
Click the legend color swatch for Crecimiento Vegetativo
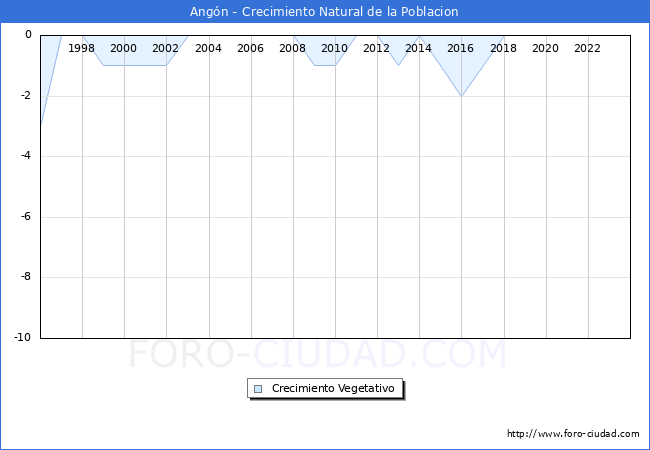click(x=258, y=389)
